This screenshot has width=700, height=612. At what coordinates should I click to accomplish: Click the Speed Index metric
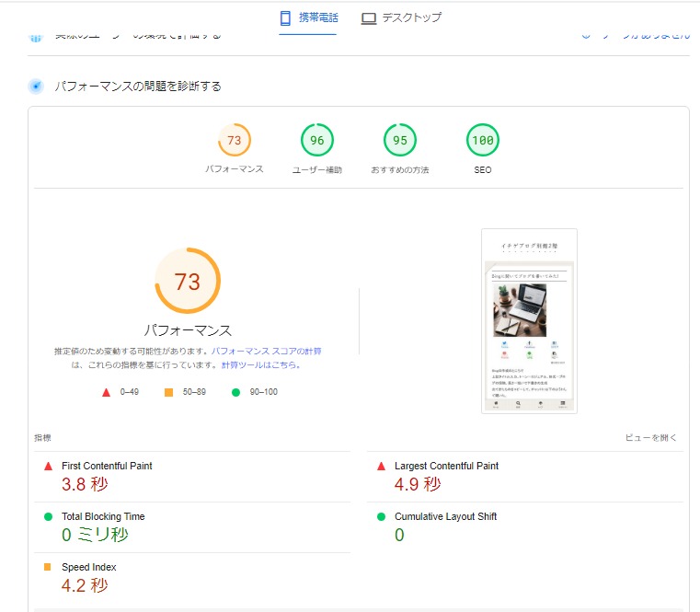88,568
